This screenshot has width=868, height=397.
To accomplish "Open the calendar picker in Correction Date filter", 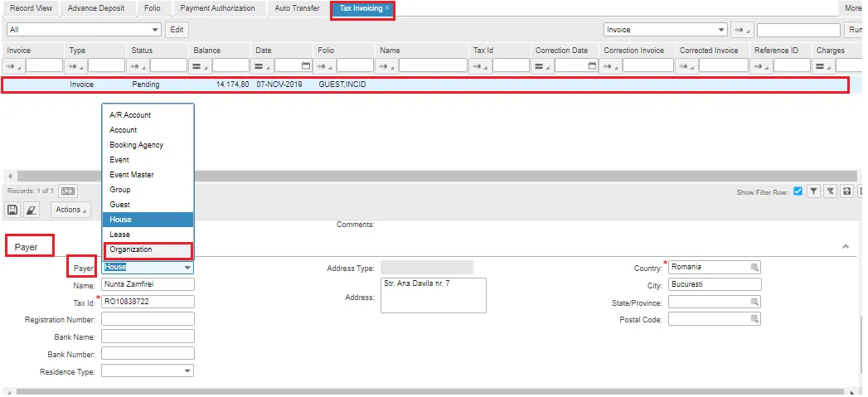I will click(592, 65).
